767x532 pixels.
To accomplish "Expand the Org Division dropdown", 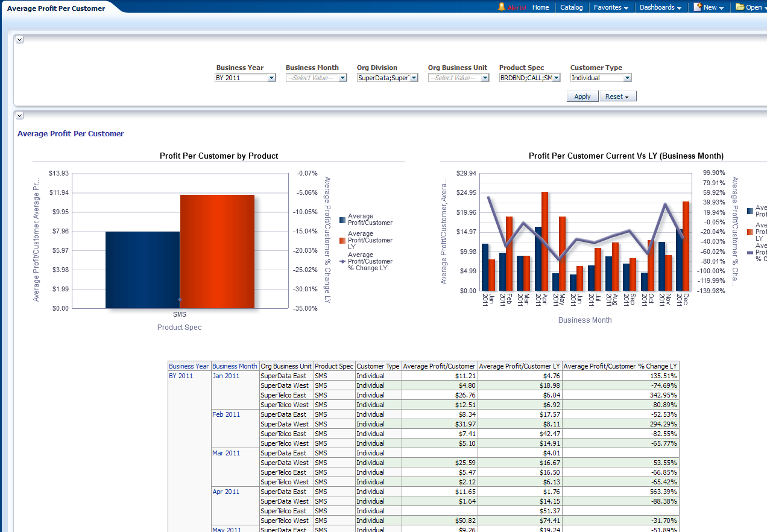I will click(x=414, y=78).
